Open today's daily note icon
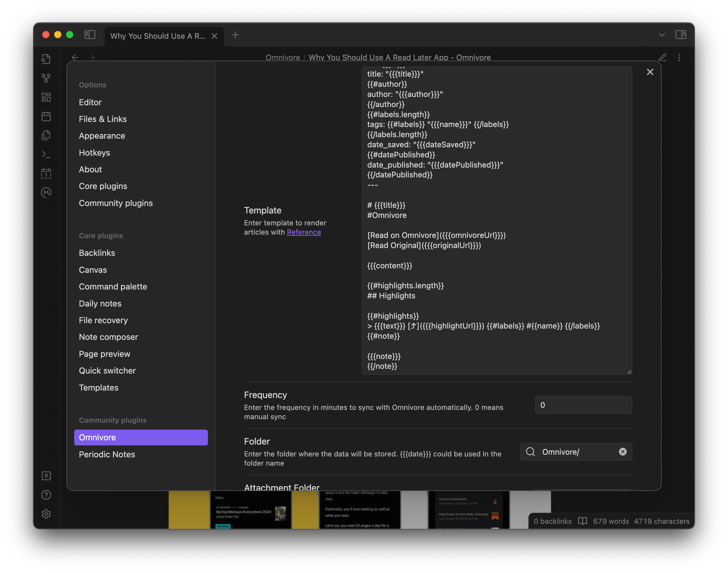This screenshot has height=573, width=728. tap(46, 116)
